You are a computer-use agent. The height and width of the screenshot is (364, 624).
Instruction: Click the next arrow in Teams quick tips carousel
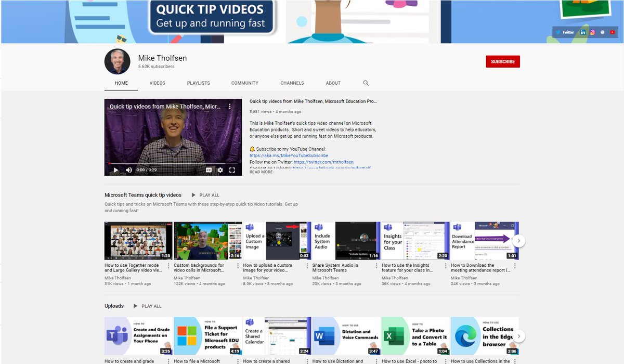coord(518,241)
